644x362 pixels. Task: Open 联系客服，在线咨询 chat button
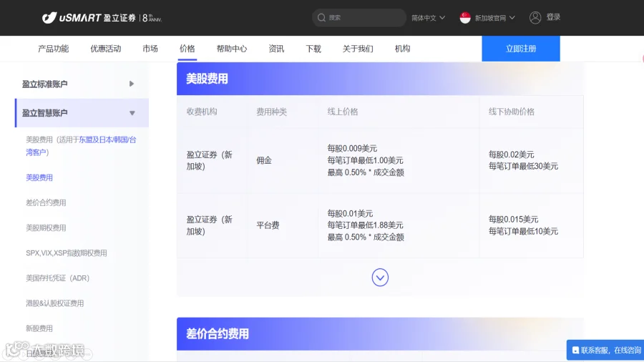point(605,350)
